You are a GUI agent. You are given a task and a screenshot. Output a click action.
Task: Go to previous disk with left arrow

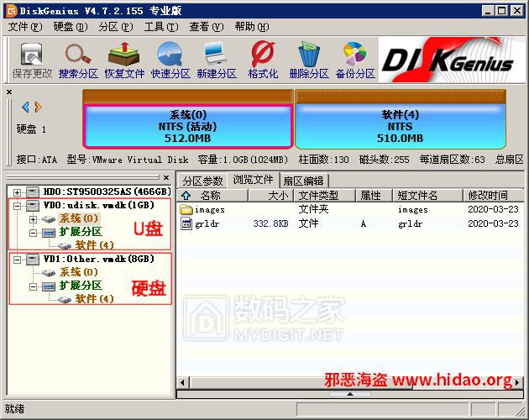(x=25, y=107)
